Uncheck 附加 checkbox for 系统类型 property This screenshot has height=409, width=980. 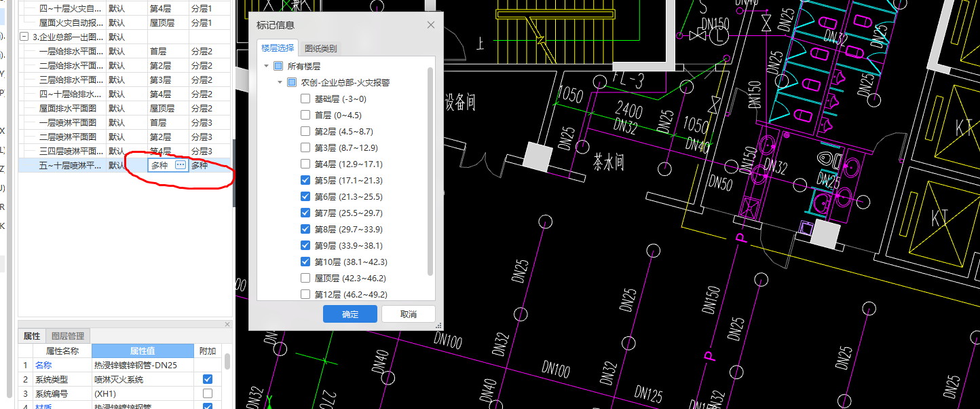point(208,379)
